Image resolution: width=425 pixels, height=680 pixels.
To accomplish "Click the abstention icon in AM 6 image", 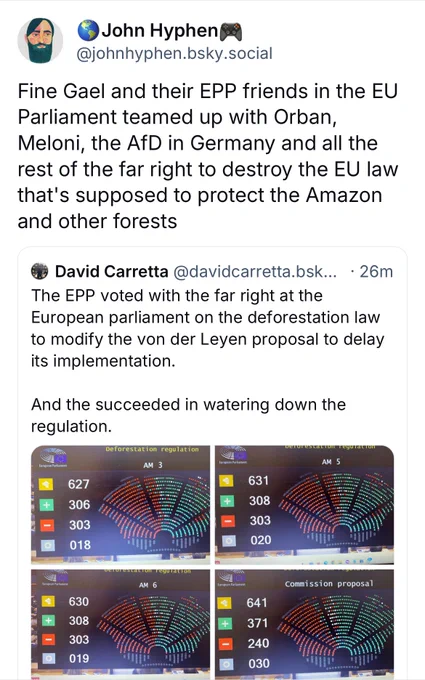I will click(48, 659).
